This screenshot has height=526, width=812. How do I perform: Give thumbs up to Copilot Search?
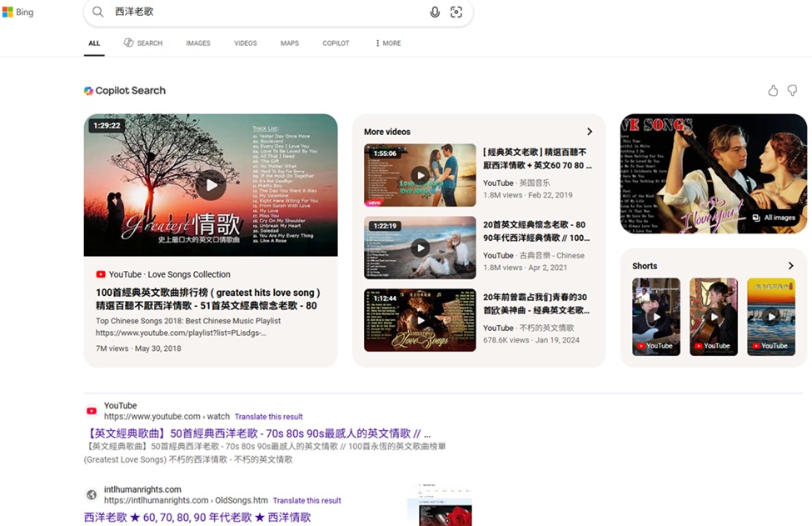[x=773, y=91]
